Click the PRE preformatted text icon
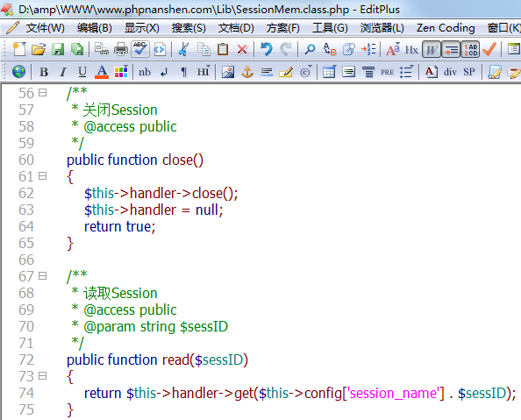The image size is (521, 420). (387, 72)
